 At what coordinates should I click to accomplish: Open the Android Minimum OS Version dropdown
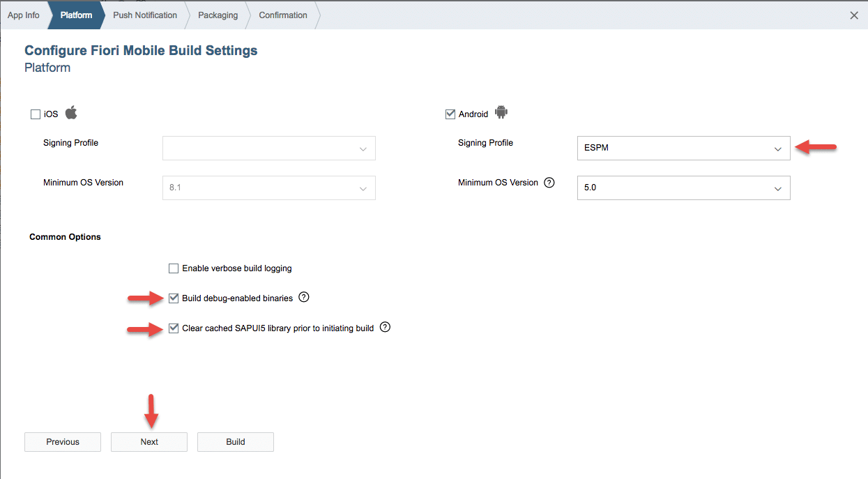(x=683, y=188)
